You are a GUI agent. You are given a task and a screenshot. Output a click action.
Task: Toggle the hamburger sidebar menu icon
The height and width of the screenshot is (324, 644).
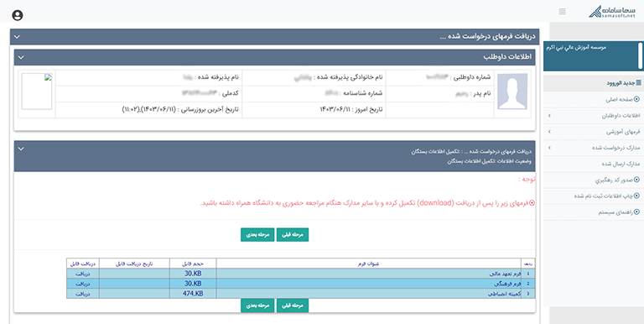tap(563, 12)
